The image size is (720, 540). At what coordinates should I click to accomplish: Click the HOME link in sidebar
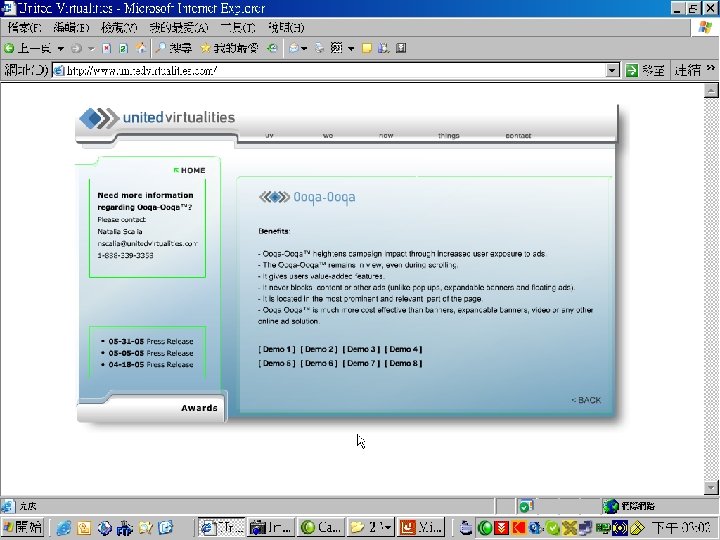[x=189, y=170]
